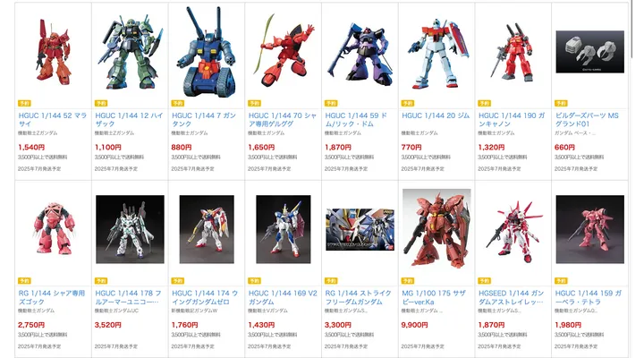
Task: Select the HGUC 1/144 70 シャア専用ゲルググ link
Action: tap(282, 120)
